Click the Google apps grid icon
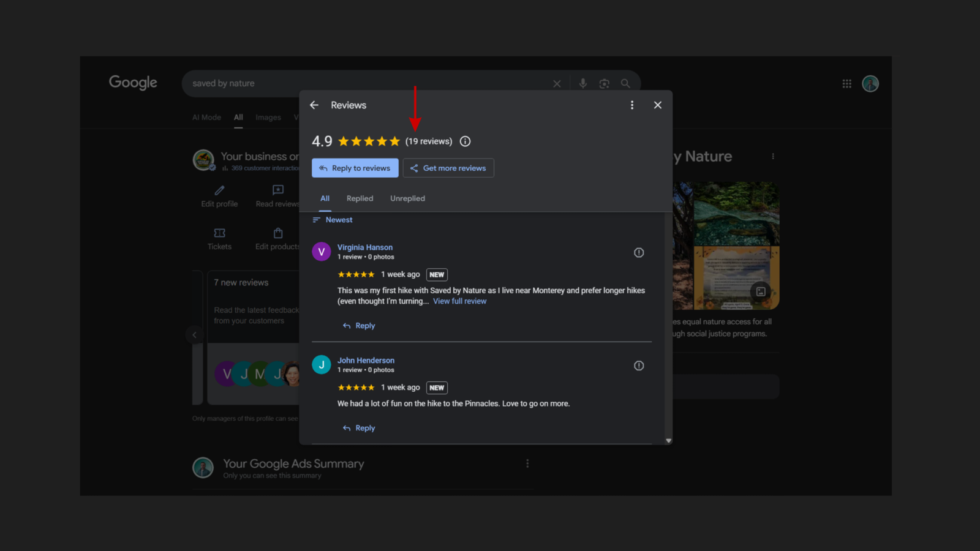The width and height of the screenshot is (980, 551). pos(846,84)
